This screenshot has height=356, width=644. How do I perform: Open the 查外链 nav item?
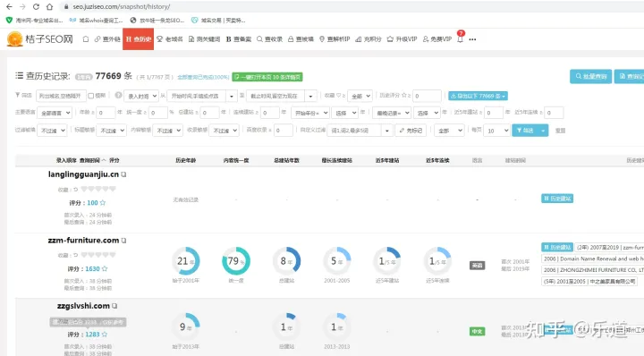tap(107, 39)
